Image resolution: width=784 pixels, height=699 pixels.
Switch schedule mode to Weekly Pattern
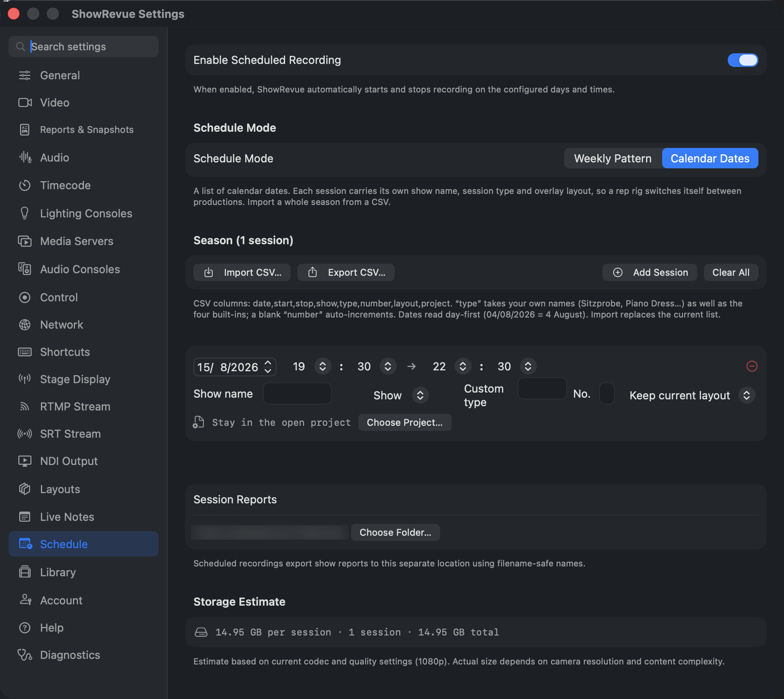(612, 158)
